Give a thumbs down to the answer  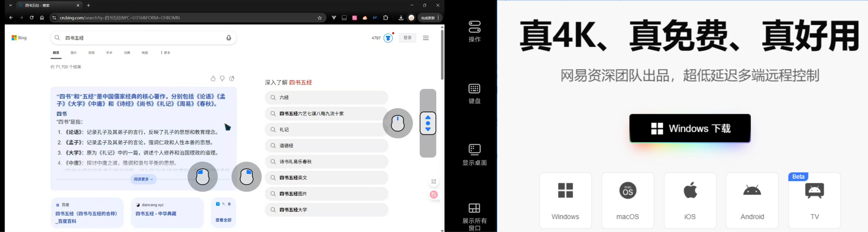222,78
